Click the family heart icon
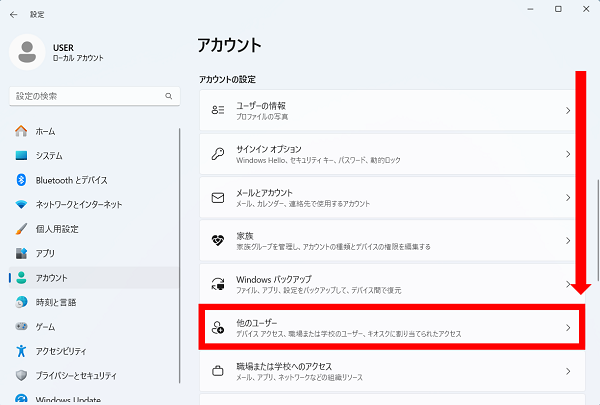The width and height of the screenshot is (600, 405). tap(218, 241)
